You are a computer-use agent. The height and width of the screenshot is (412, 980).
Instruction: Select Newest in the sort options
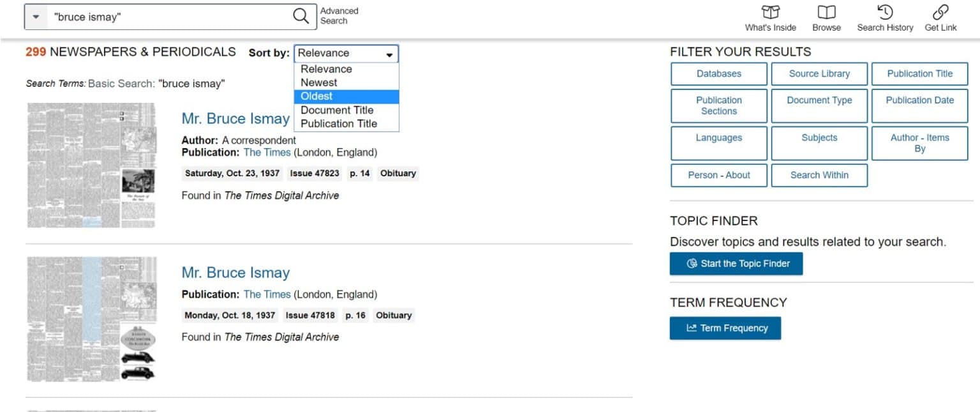[x=319, y=82]
